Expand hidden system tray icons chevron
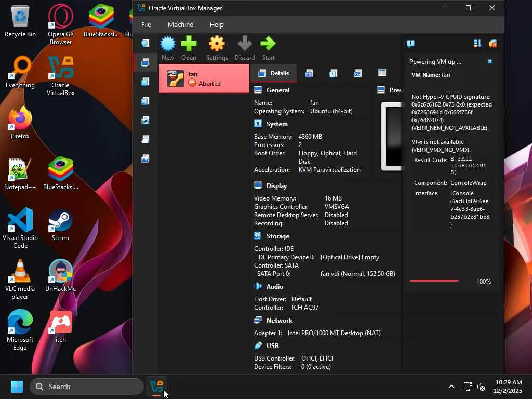 click(451, 387)
